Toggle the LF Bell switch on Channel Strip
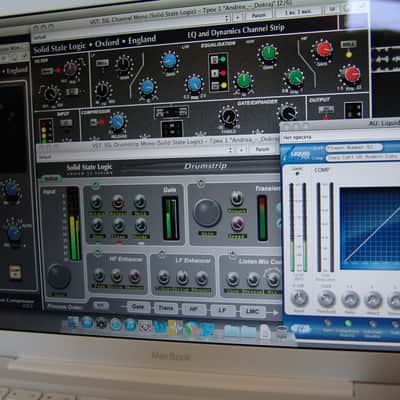The image size is (400, 400). 102,63
